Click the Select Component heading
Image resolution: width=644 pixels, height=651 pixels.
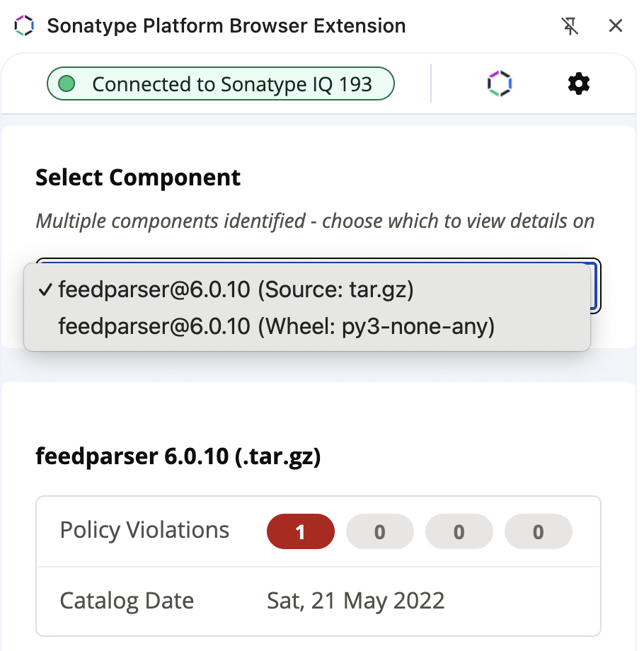click(x=138, y=178)
